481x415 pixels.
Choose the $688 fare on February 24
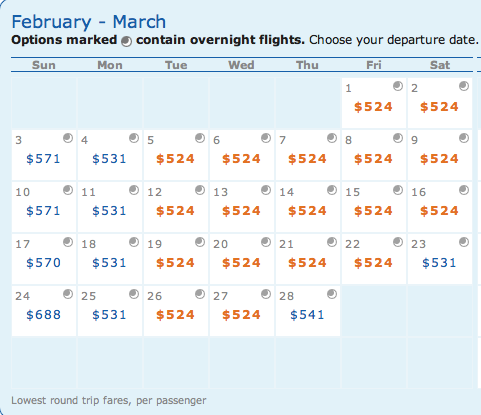pyautogui.click(x=43, y=315)
